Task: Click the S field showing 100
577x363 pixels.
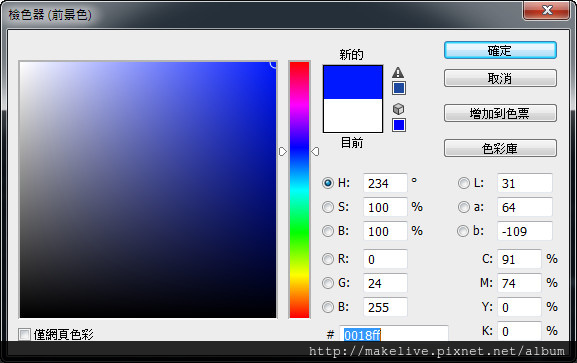Action: click(x=385, y=207)
